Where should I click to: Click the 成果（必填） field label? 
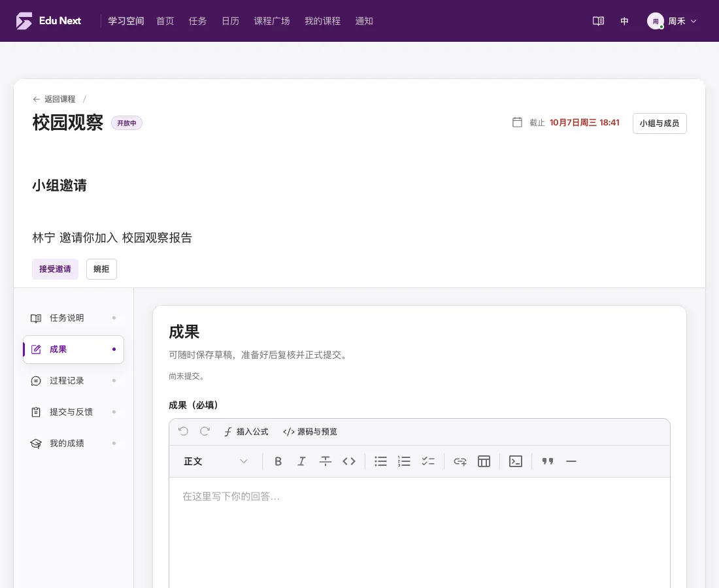point(193,404)
